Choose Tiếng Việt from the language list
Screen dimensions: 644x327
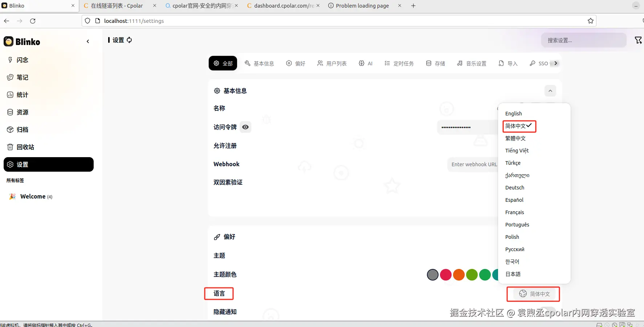pyautogui.click(x=534, y=151)
